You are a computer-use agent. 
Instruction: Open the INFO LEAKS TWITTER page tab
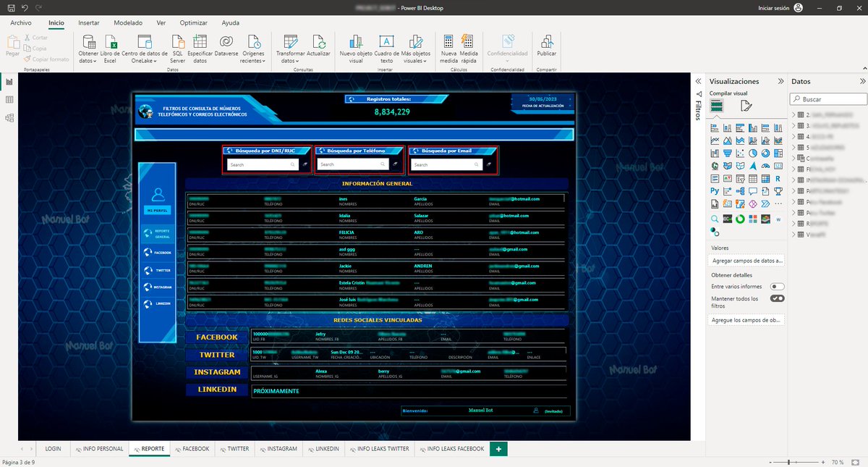point(378,449)
